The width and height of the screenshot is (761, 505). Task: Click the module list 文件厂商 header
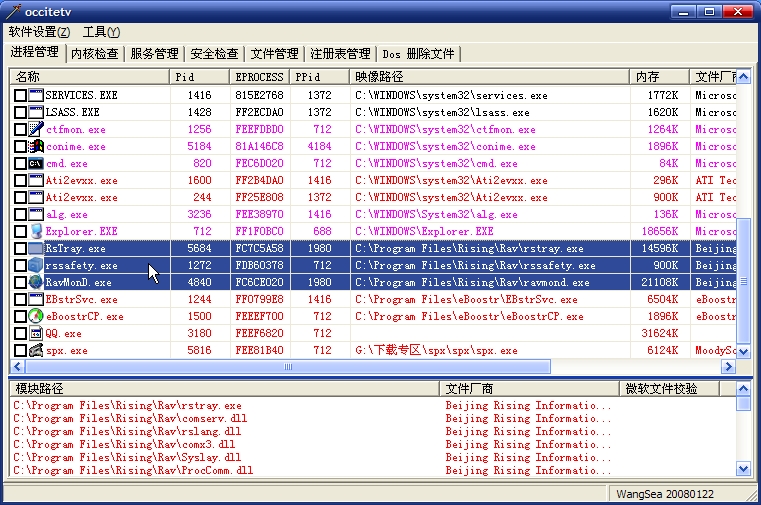pos(529,389)
